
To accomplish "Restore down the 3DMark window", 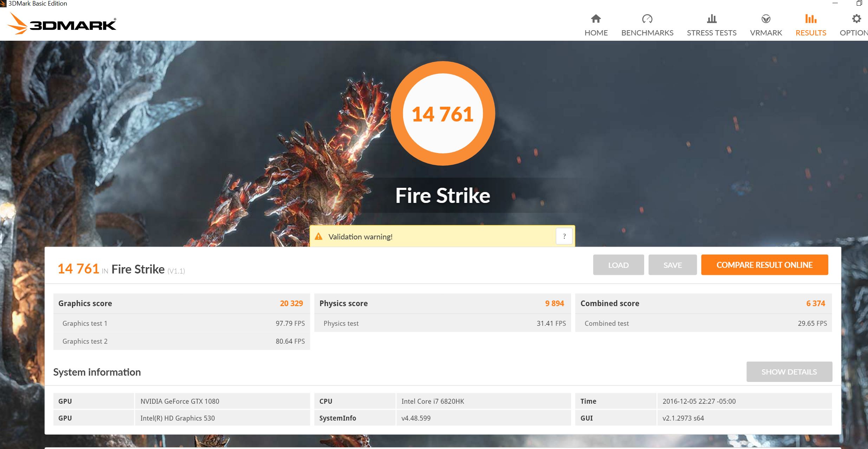I will coord(859,3).
